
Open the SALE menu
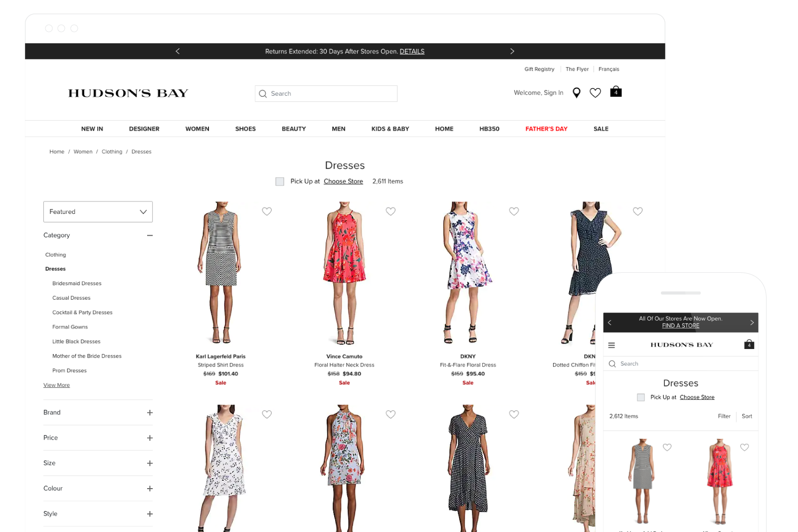(601, 129)
